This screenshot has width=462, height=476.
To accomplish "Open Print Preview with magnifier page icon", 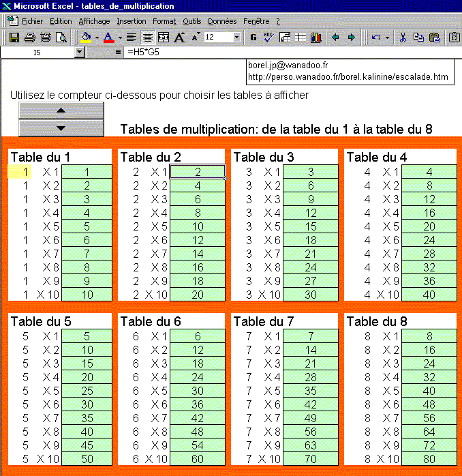I will pyautogui.click(x=61, y=38).
